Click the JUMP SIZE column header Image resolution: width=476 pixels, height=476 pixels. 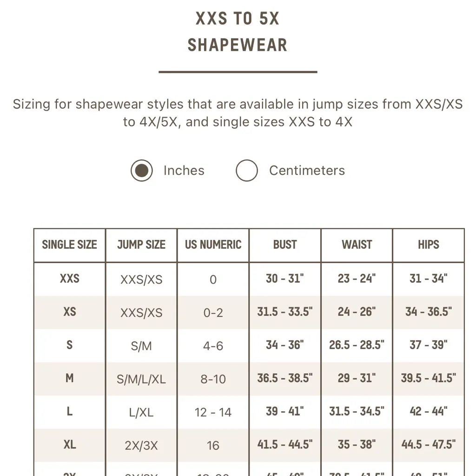141,245
